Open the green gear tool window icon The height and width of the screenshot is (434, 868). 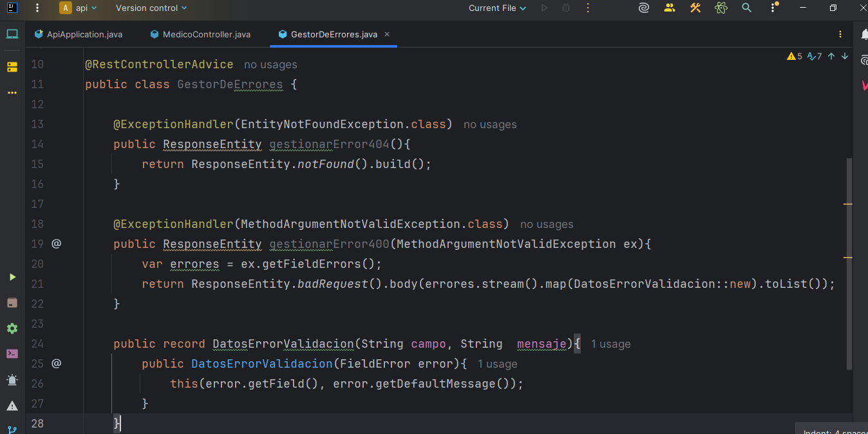(12, 328)
